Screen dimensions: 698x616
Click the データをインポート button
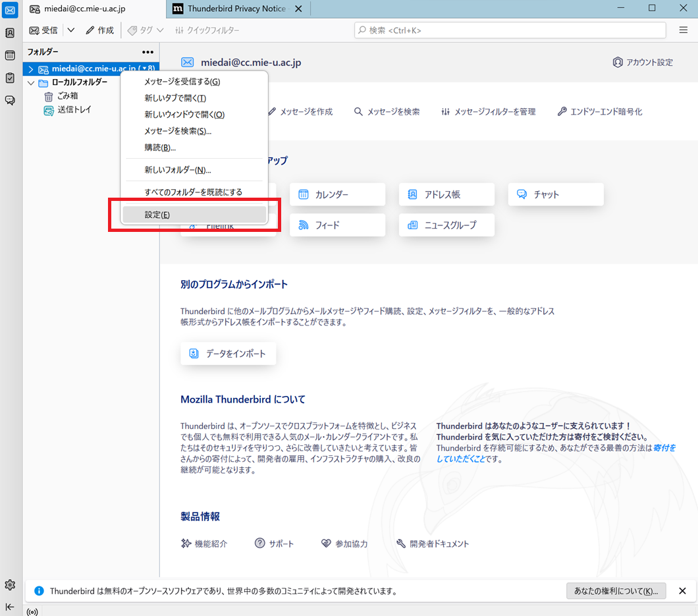228,354
